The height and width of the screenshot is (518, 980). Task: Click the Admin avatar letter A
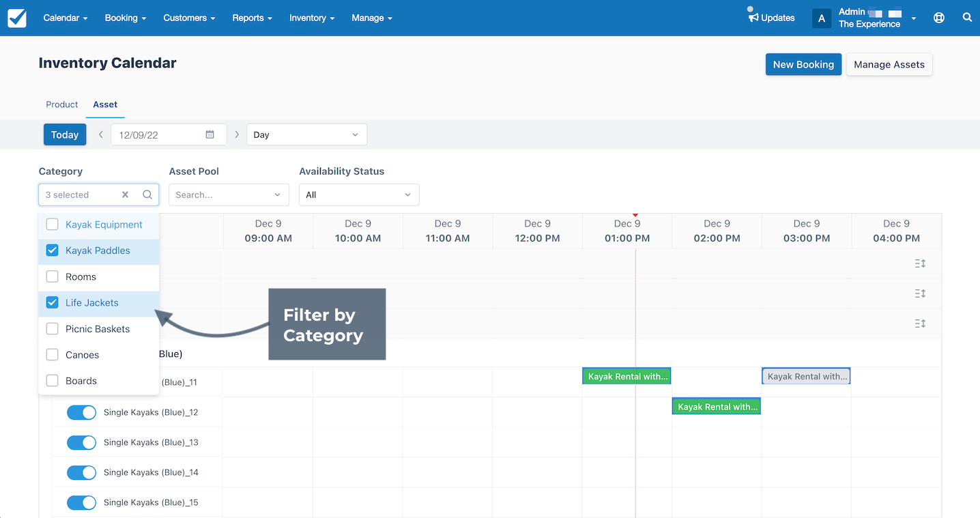(822, 18)
